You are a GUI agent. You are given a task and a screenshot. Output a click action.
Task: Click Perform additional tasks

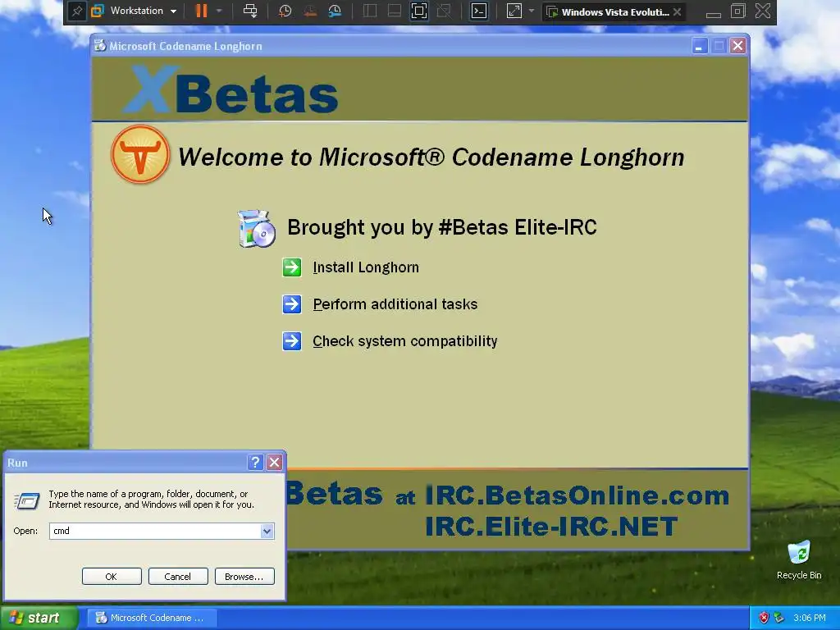point(395,304)
